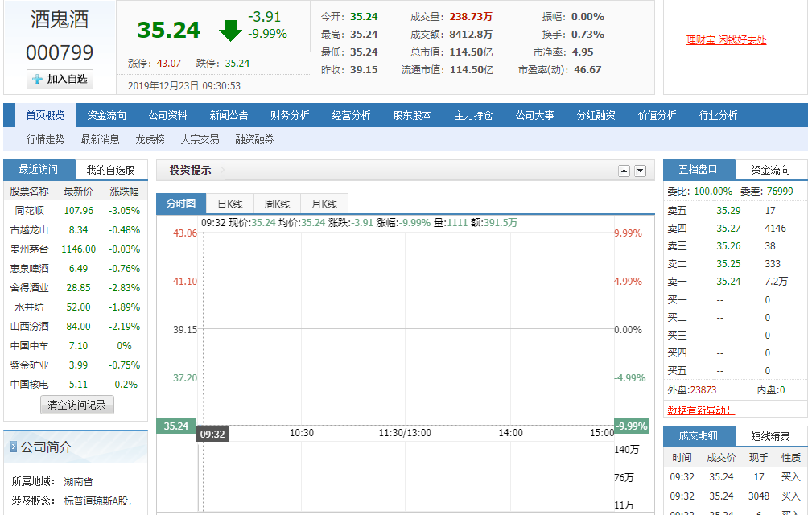Screen dimensions: 812x515
Task: Select the 分时图 chart tab
Action: click(x=181, y=204)
